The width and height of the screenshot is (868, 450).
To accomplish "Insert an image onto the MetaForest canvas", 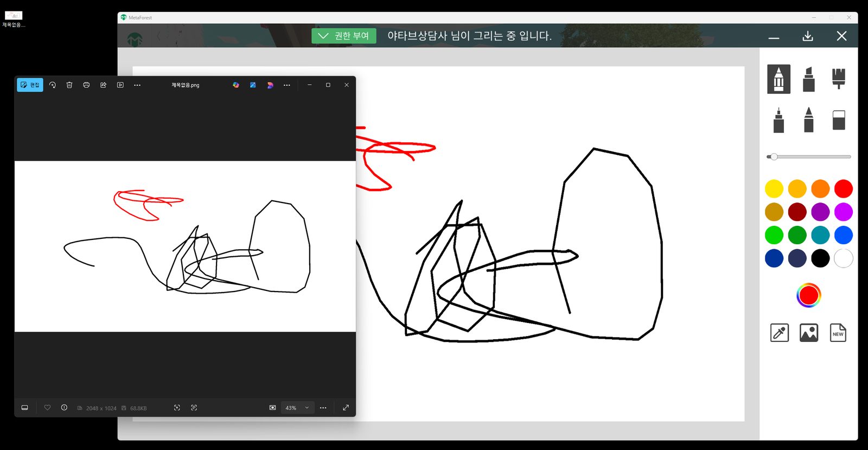I will 809,333.
